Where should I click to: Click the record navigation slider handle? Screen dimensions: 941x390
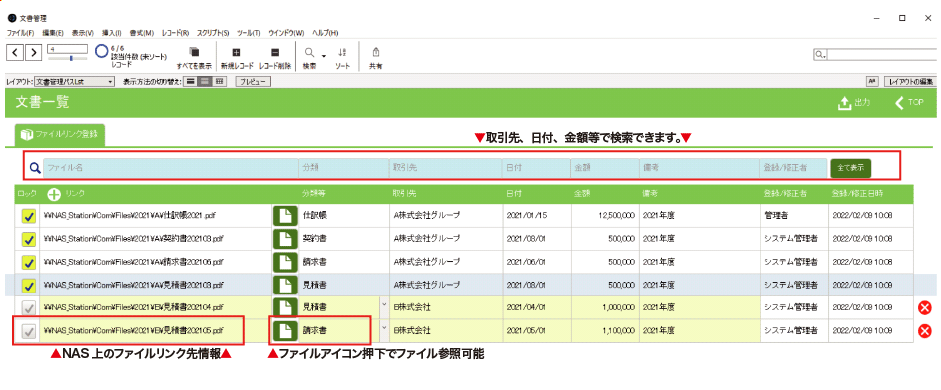click(x=71, y=58)
